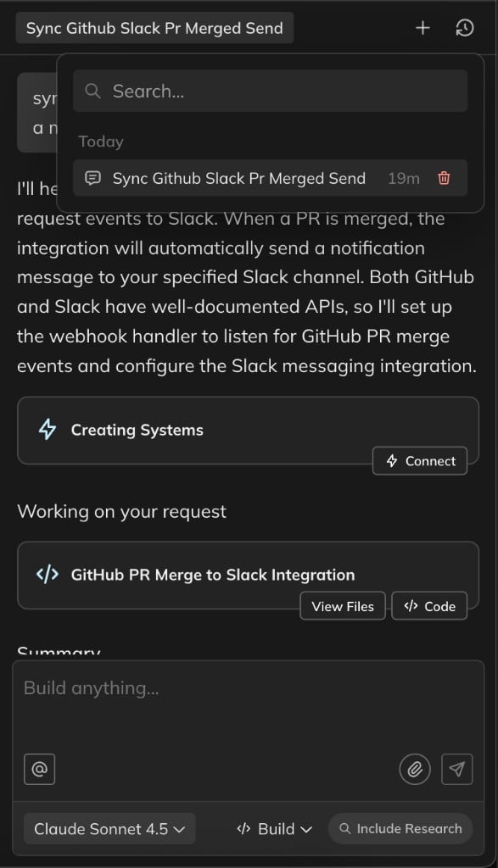Click the chat bubble icon in history row

[x=93, y=178]
